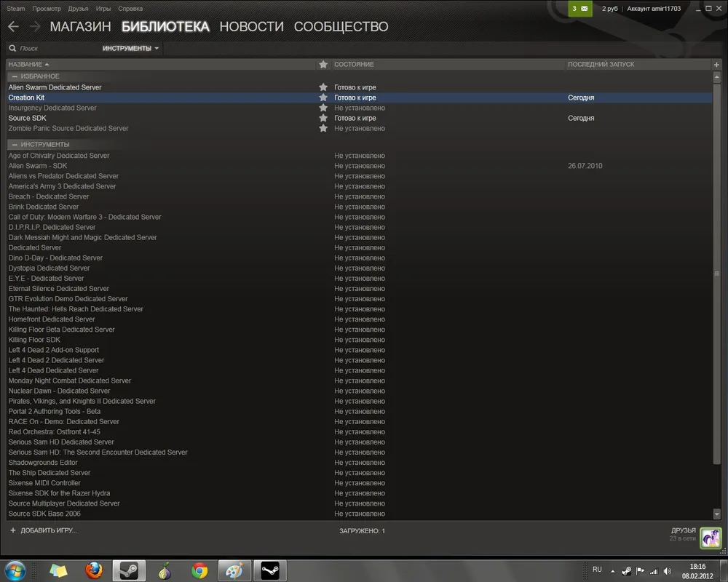The image size is (728, 582).
Task: Unfavorite Creation Kit using its star
Action: [x=323, y=97]
